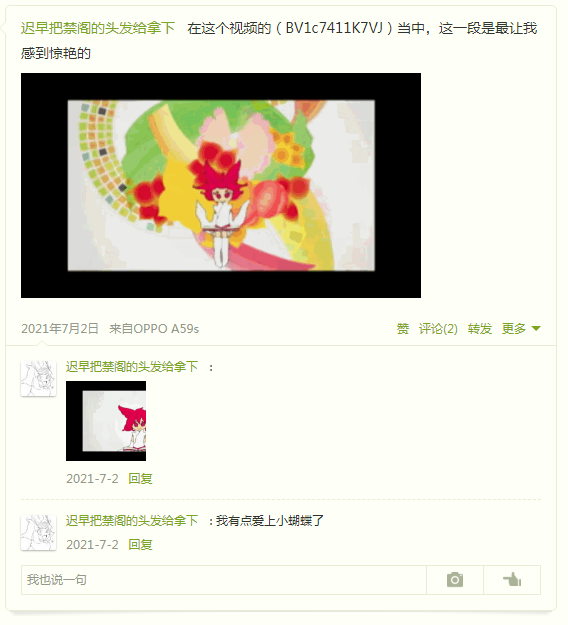Image resolution: width=568 pixels, height=625 pixels.
Task: Enlarge the large colorful animation image
Action: pos(221,185)
